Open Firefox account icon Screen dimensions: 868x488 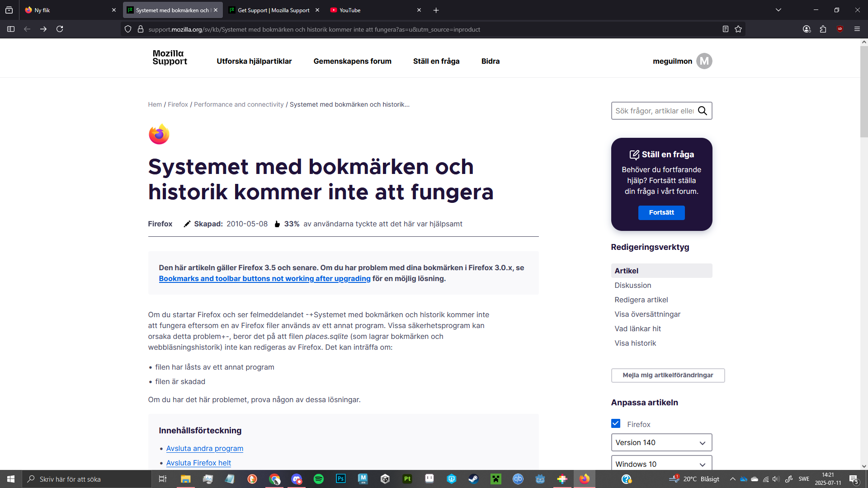click(x=807, y=29)
